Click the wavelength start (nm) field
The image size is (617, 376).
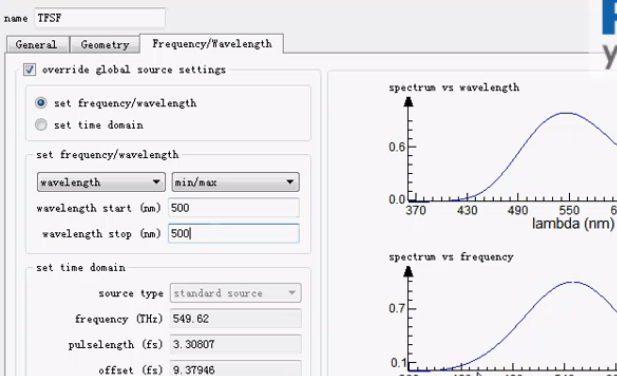[234, 208]
